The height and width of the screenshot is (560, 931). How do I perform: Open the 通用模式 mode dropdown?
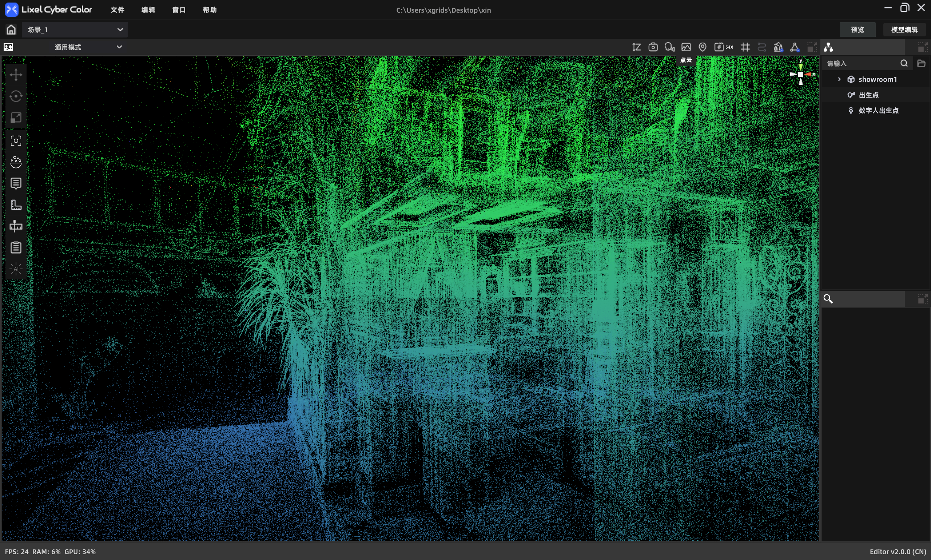click(89, 47)
